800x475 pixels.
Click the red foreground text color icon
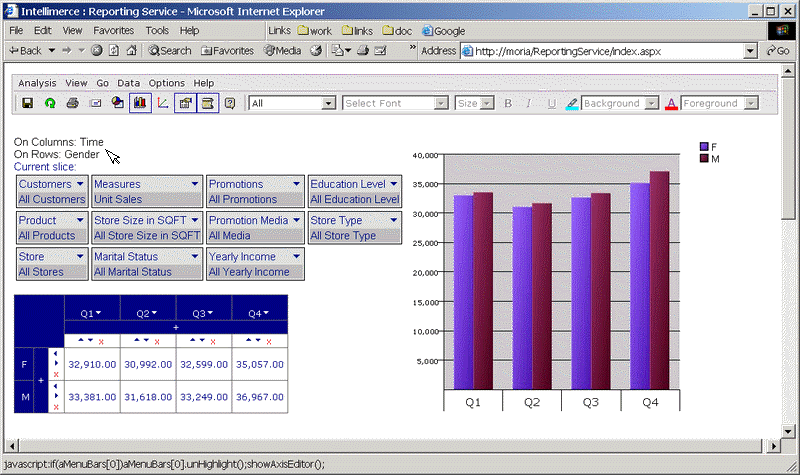pos(671,104)
